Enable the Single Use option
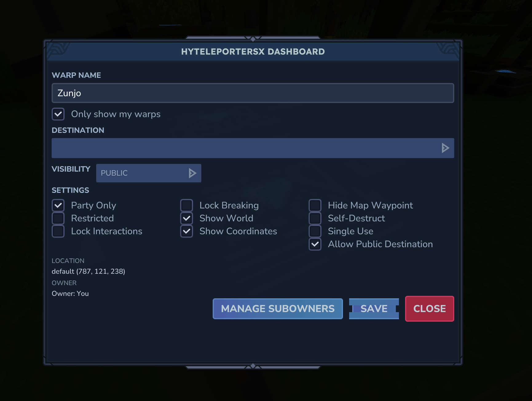This screenshot has height=401, width=532. click(315, 231)
